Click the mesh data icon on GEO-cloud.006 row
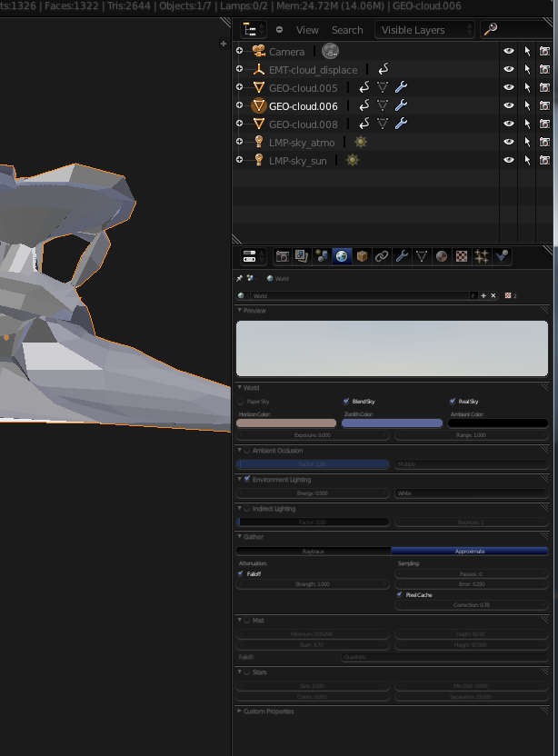Screen dimensions: 558x756 pyautogui.click(x=383, y=105)
